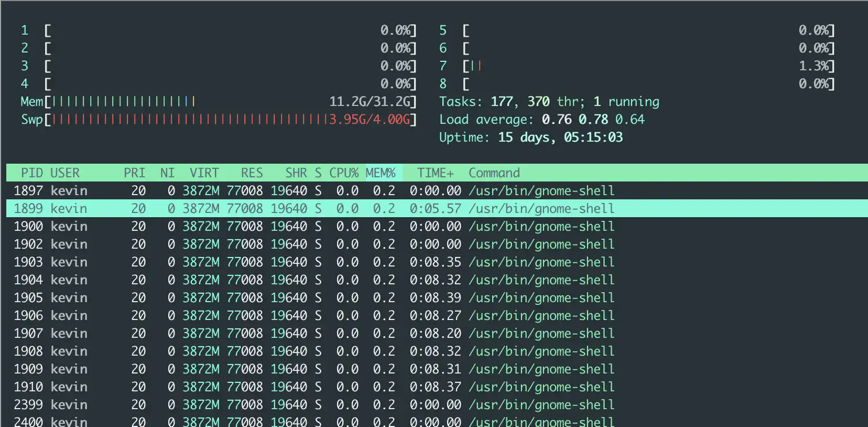Select highlighted process row PID 1899
The height and width of the screenshot is (427, 868).
[x=437, y=209]
